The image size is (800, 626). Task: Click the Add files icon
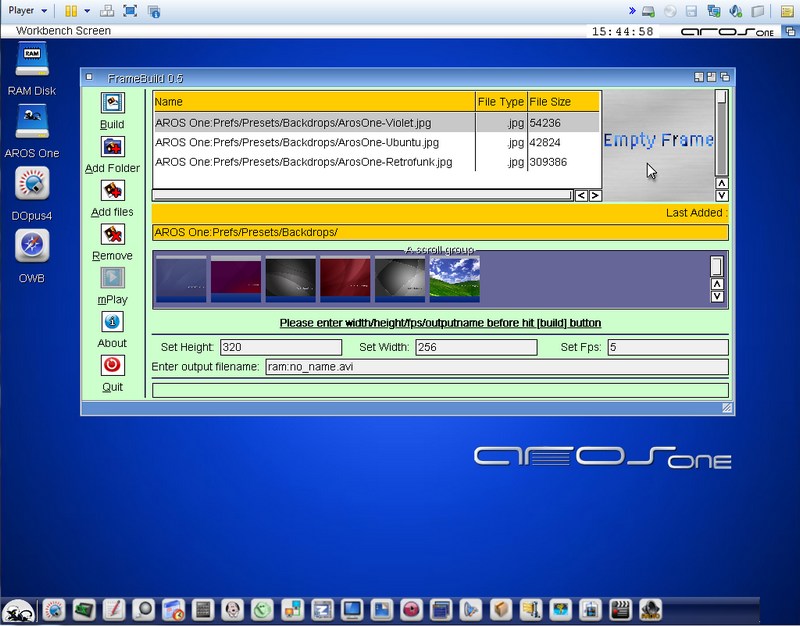[112, 190]
